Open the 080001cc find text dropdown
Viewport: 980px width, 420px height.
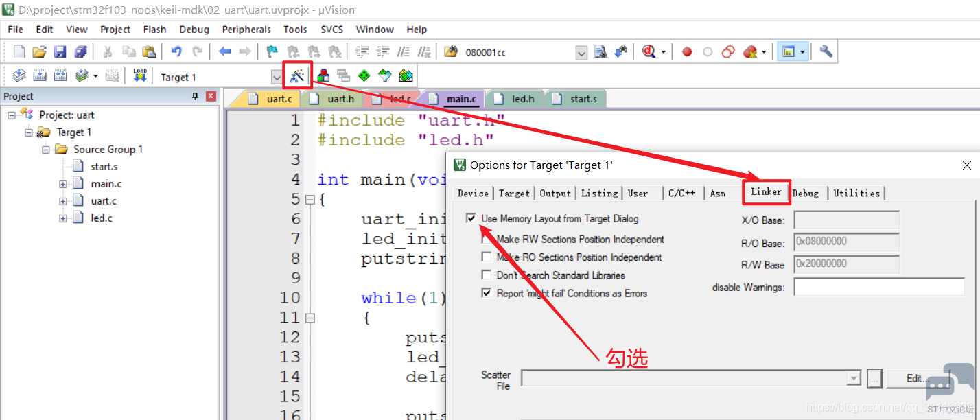pos(582,52)
